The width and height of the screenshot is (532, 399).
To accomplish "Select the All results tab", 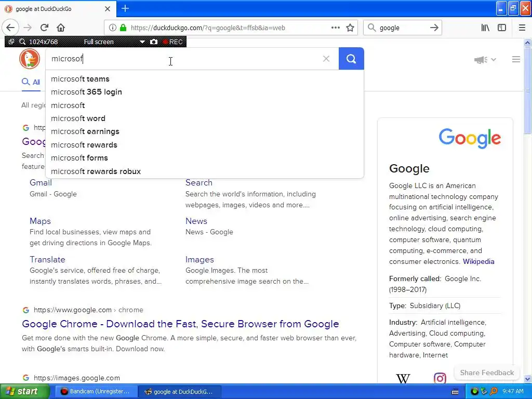I will [31, 82].
